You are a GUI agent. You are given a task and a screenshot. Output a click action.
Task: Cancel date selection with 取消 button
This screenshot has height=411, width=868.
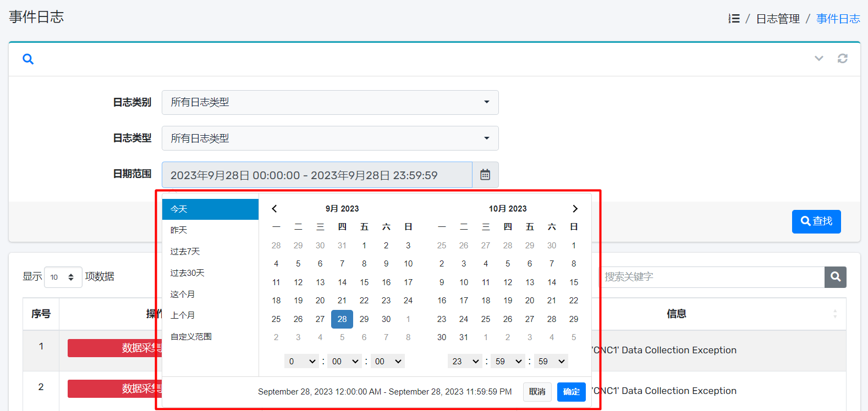[x=537, y=392]
